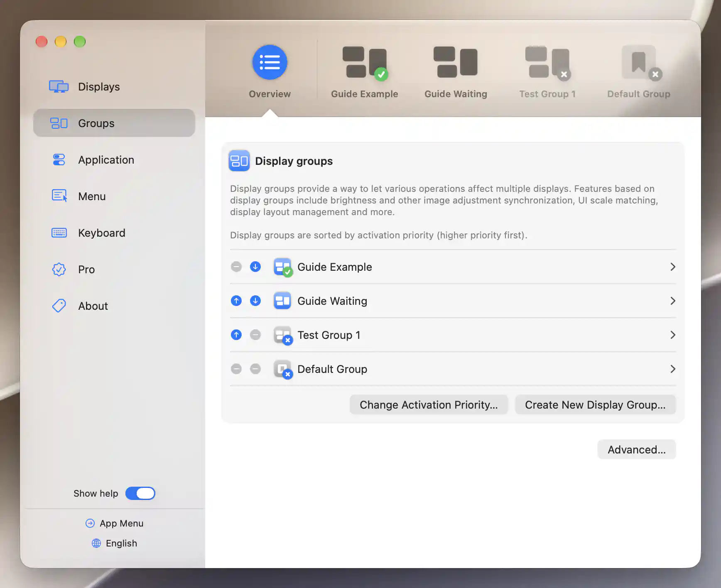Move Test Group 1 up in priority
Screen dimensions: 721x588
pos(236,335)
